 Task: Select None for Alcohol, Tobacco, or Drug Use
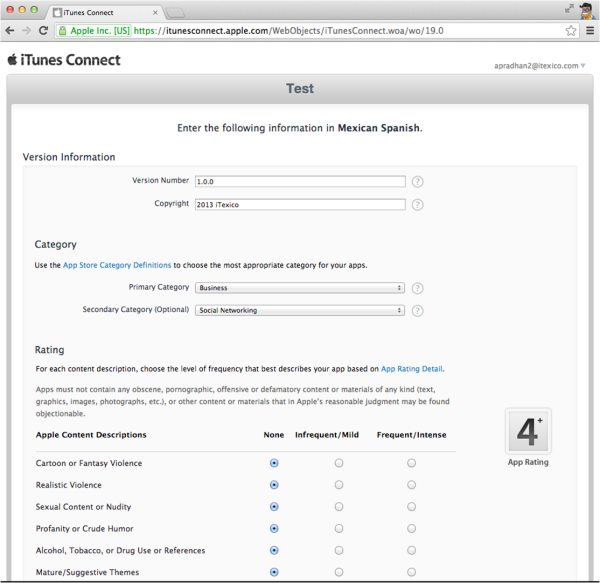coord(274,550)
